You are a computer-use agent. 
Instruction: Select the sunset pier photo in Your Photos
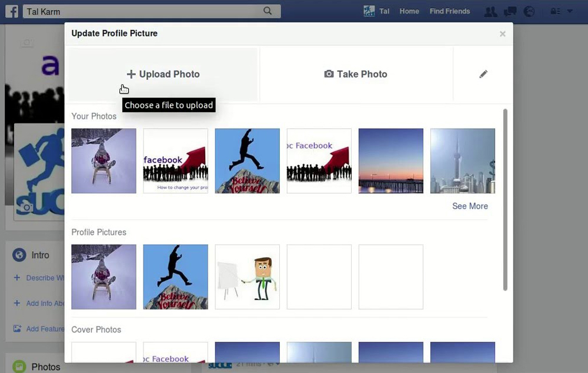click(391, 161)
